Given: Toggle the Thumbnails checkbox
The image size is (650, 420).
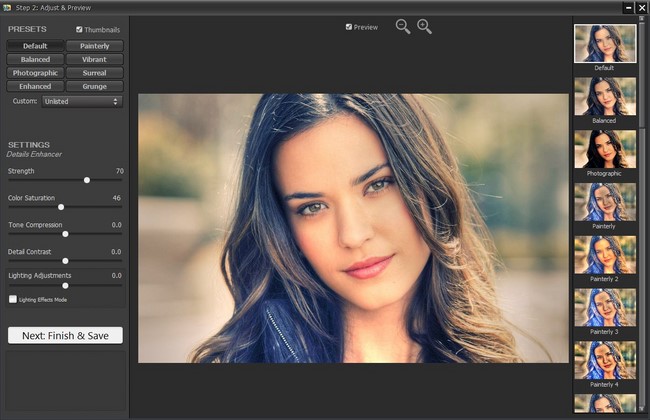Looking at the screenshot, I should (x=80, y=30).
